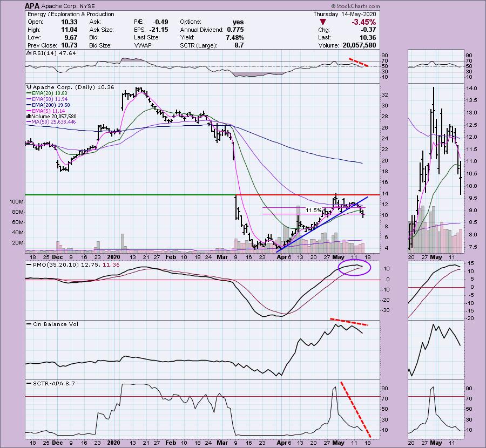
Task: Click the Last Size label
Action: (146, 37)
